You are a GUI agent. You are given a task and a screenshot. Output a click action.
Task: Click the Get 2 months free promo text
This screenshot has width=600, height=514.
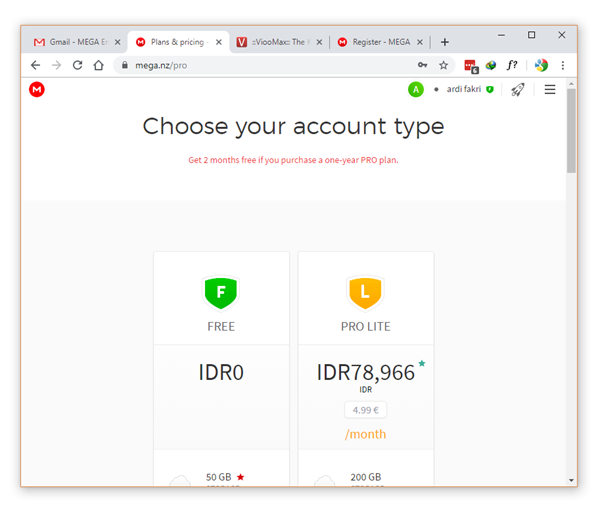pos(293,160)
